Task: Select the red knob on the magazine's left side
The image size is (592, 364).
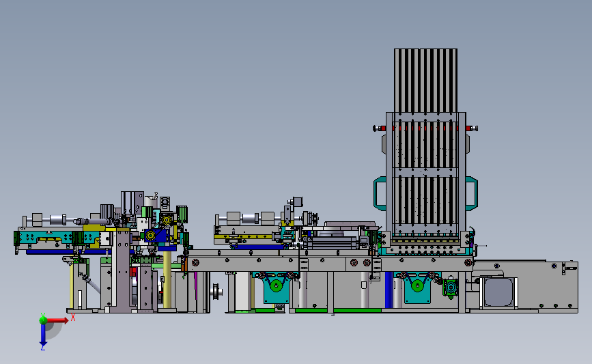Action: (380, 128)
